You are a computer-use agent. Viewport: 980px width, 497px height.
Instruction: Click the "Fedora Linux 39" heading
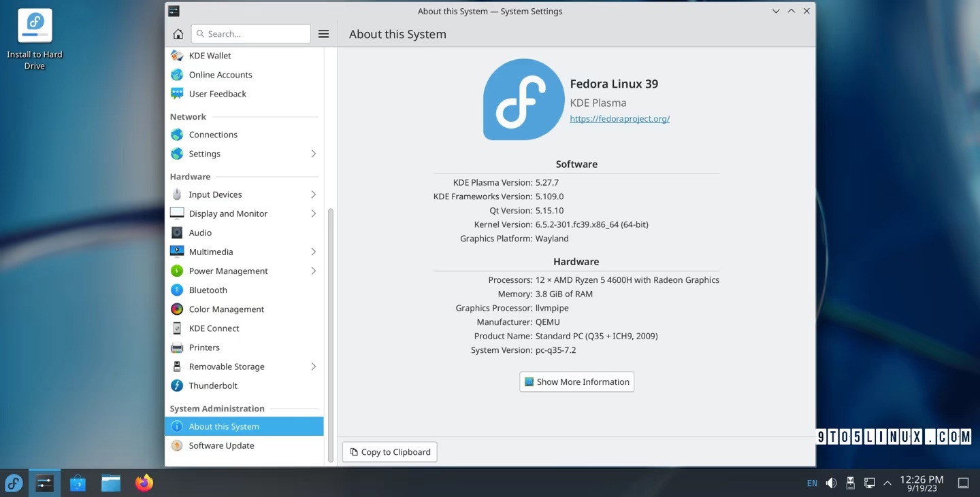click(x=614, y=84)
